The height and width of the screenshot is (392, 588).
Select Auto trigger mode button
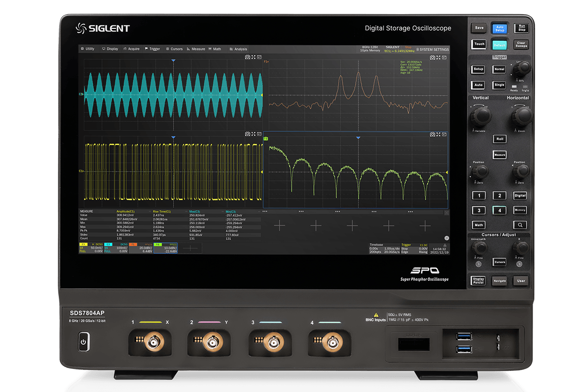479,85
